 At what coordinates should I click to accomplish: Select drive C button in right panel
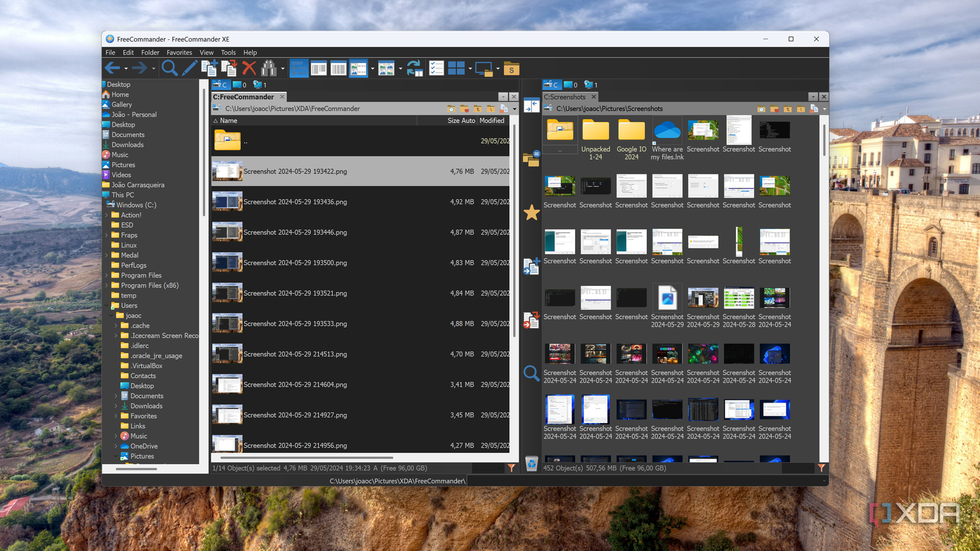pyautogui.click(x=551, y=85)
